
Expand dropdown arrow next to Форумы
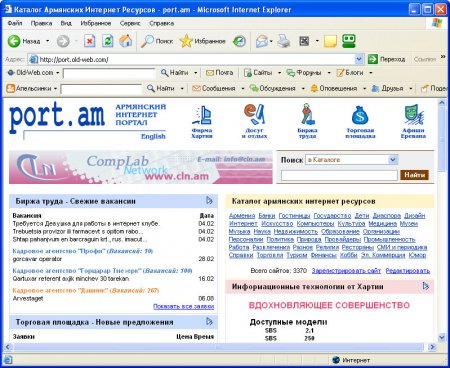tap(329, 73)
